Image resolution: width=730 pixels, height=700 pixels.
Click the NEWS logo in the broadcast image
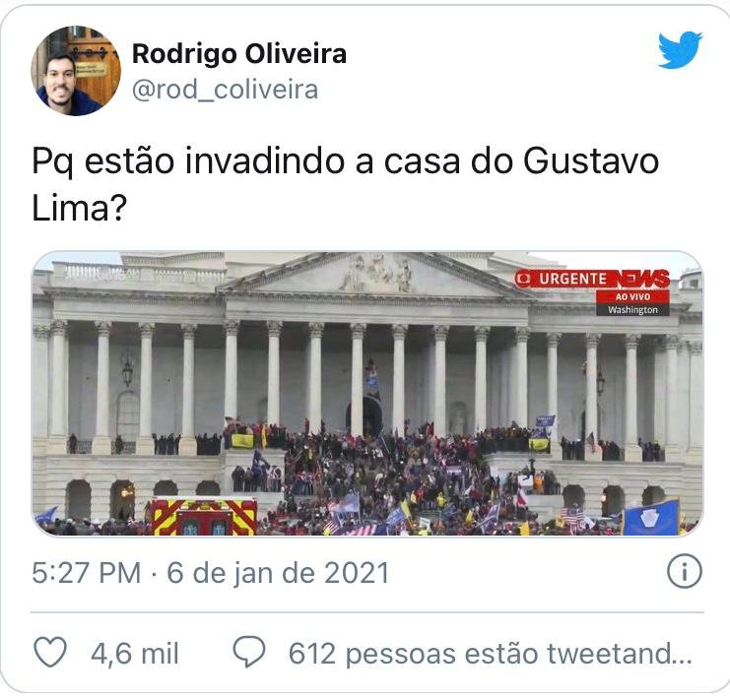(639, 279)
